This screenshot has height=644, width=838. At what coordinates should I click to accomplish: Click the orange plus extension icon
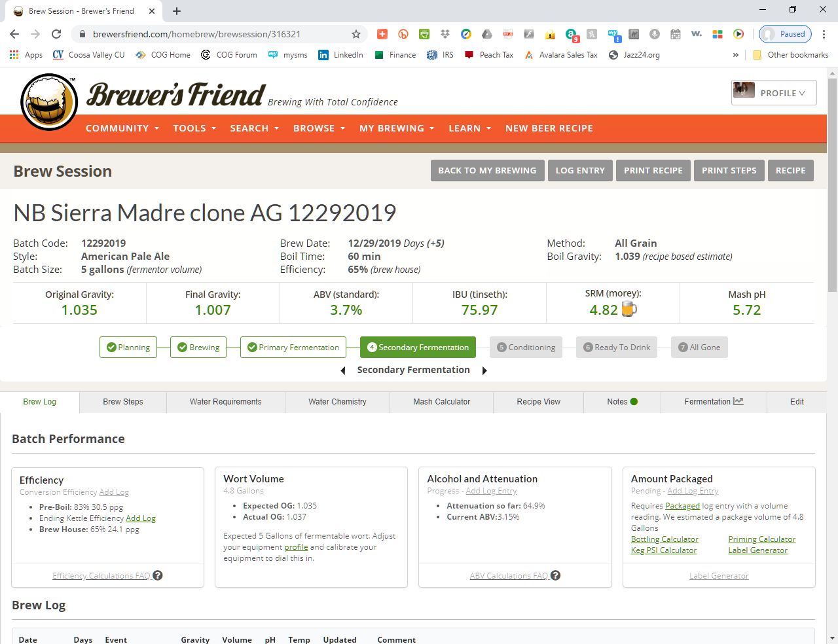(x=382, y=34)
